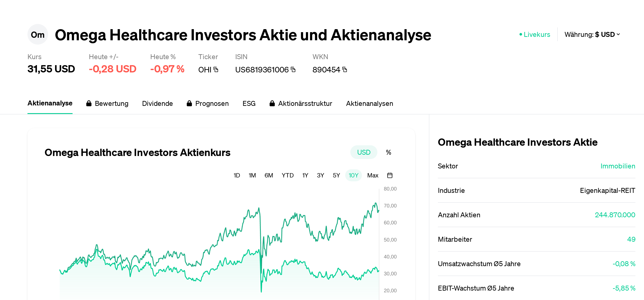Viewport: 644px width, 300px height.
Task: Click the lock icon next to Prognosen
Action: (x=189, y=103)
